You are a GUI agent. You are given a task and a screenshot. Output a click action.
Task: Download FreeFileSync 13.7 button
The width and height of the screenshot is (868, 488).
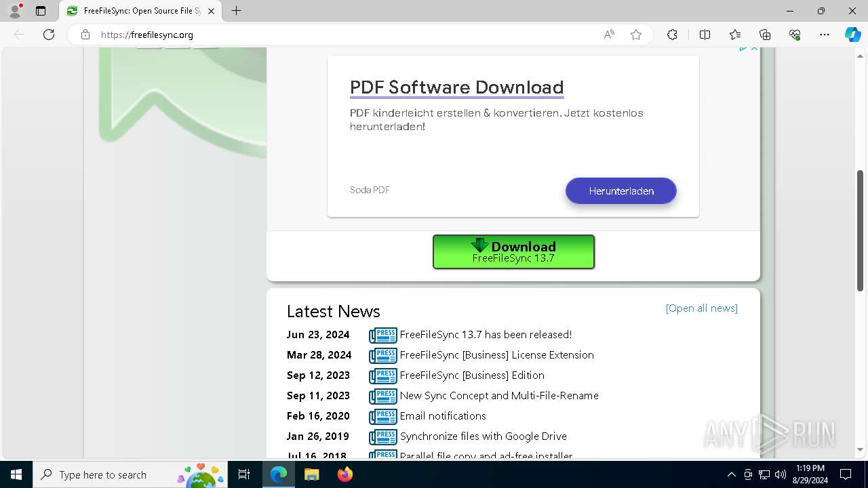click(513, 251)
